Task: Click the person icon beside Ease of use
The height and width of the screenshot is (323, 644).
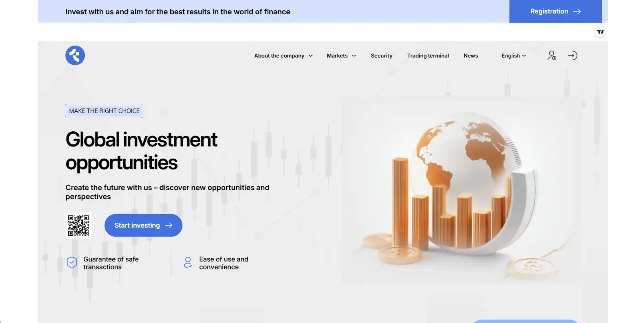Action: pyautogui.click(x=188, y=263)
